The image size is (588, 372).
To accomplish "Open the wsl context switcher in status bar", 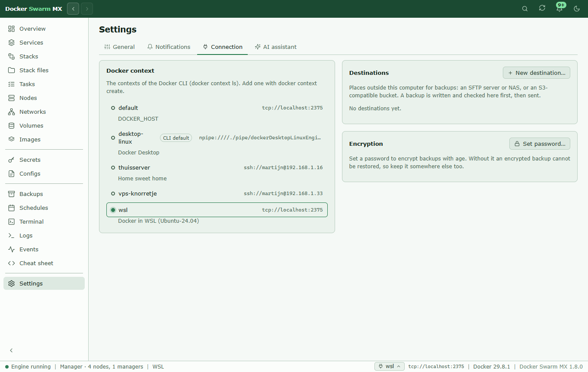I will click(x=390, y=366).
